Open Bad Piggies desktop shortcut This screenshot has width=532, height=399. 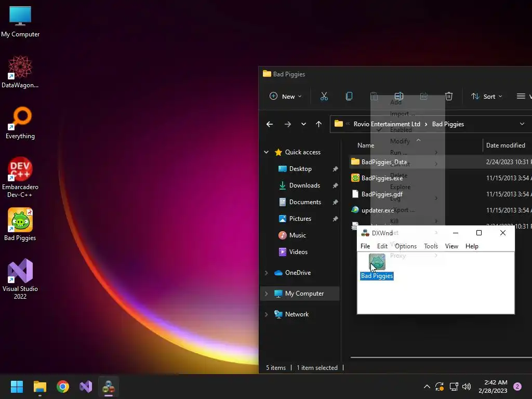pos(20,224)
